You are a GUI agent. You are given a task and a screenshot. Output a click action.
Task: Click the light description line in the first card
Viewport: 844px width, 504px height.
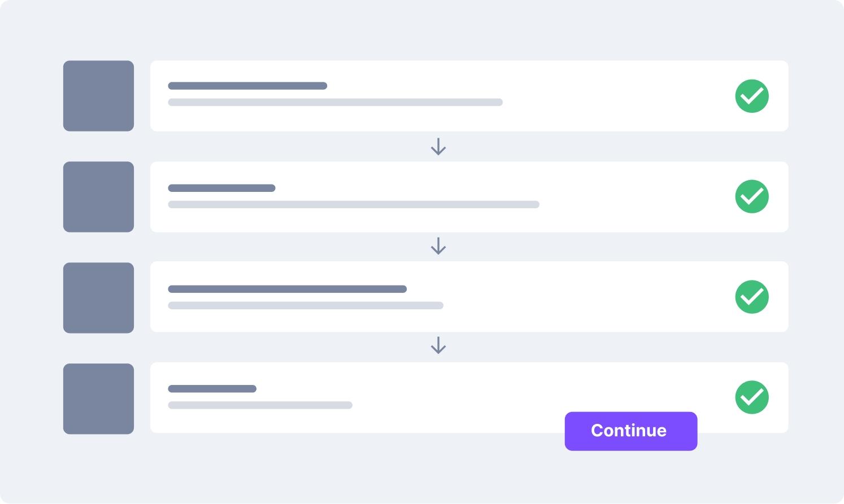tap(336, 102)
